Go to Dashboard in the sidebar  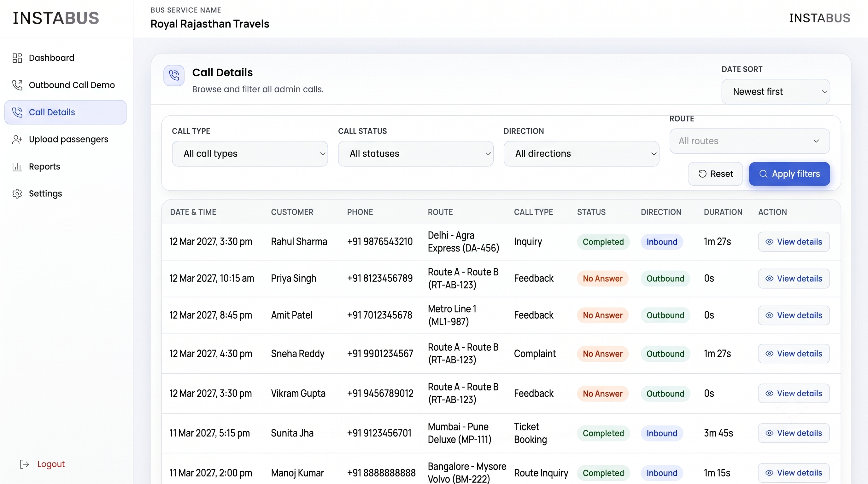coord(65,58)
